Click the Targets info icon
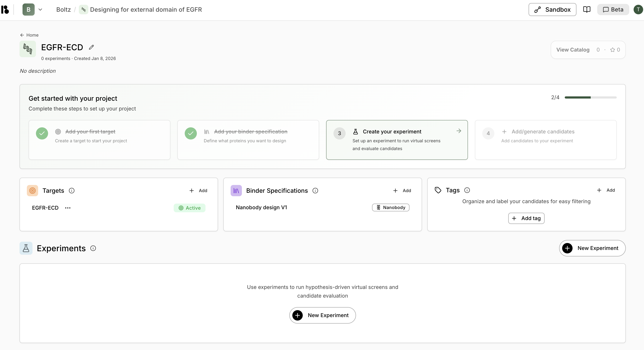The width and height of the screenshot is (644, 350). [x=72, y=191]
